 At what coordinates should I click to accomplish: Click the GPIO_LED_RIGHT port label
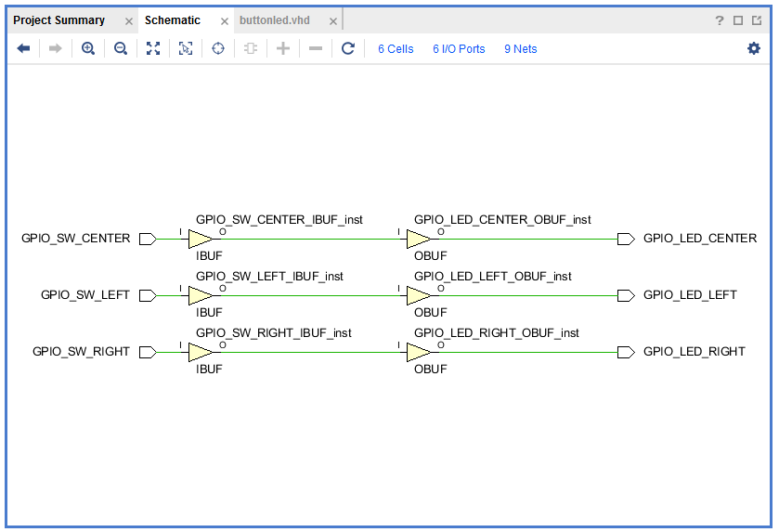coord(695,352)
